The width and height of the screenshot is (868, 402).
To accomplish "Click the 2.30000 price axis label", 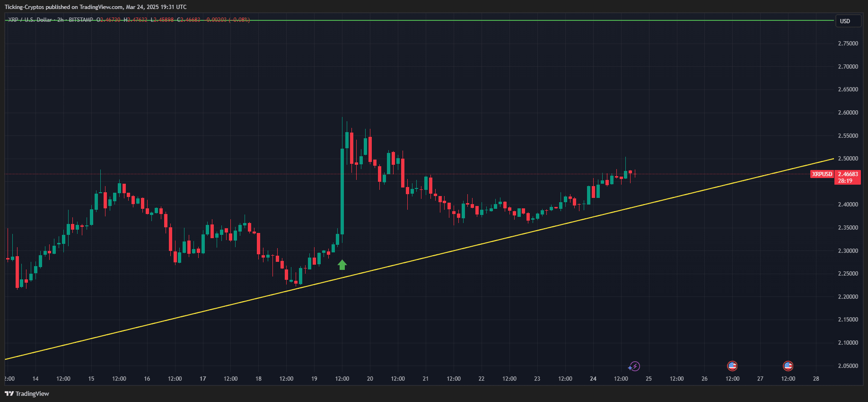I will click(x=848, y=251).
